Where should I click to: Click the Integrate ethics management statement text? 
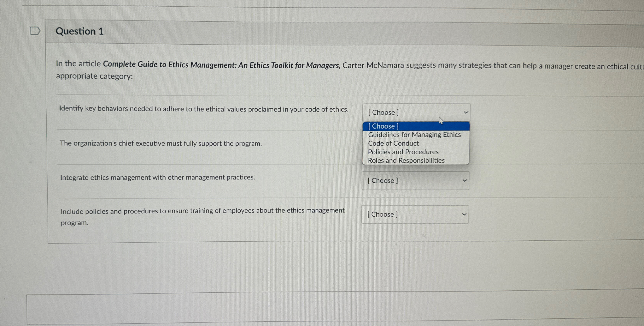click(x=157, y=177)
